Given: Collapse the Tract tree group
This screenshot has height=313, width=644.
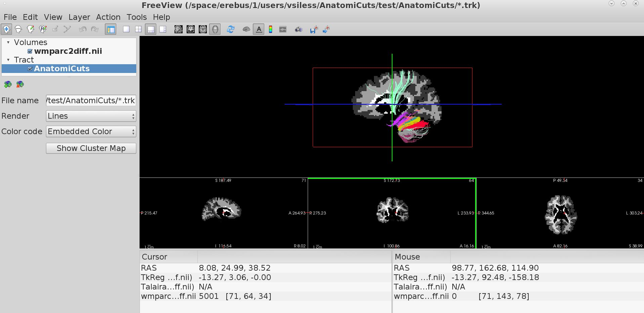Looking at the screenshot, I should [x=8, y=60].
